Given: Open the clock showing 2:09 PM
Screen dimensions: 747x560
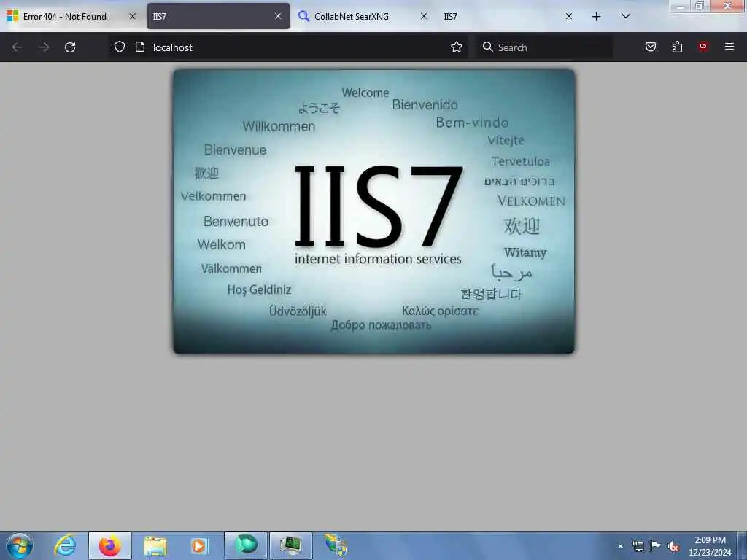Looking at the screenshot, I should pos(710,546).
